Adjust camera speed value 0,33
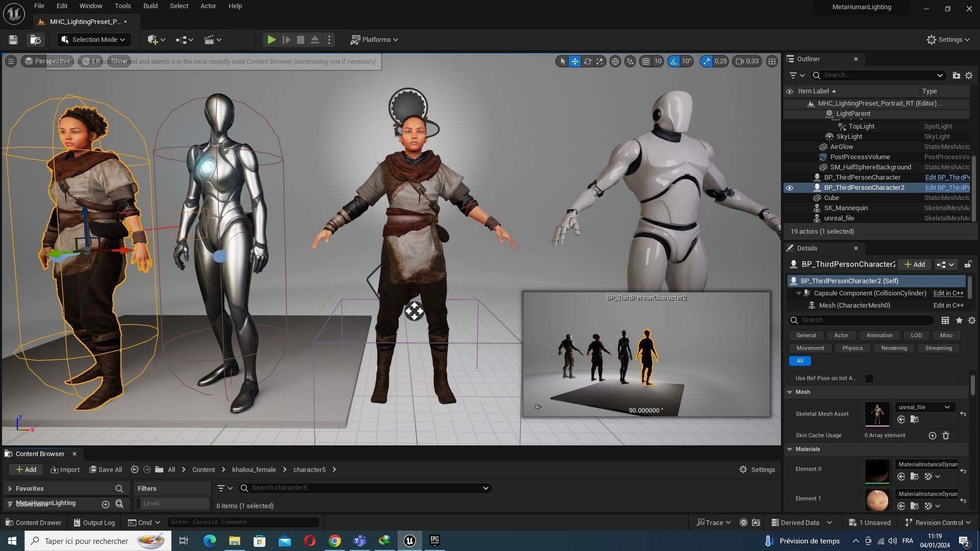Viewport: 980px width, 551px height. click(747, 61)
